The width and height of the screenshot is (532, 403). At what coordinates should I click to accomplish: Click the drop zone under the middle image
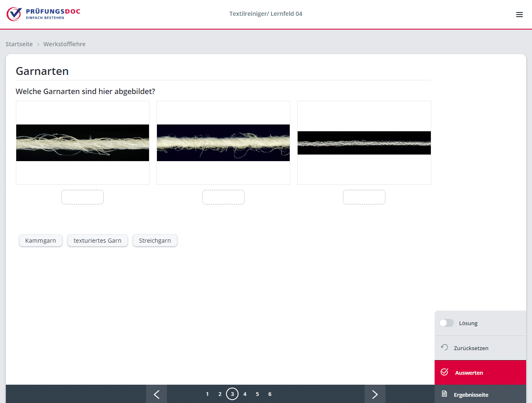(x=223, y=197)
